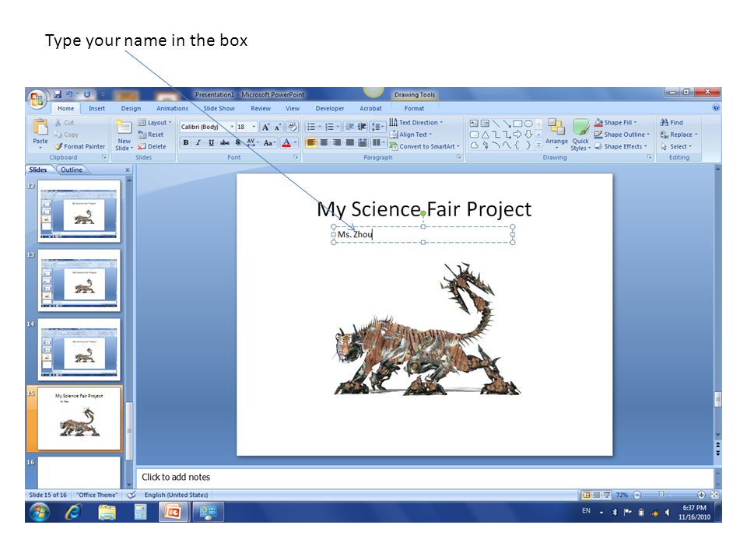Image resolution: width=747 pixels, height=560 pixels.
Task: Undo the last action
Action: click(69, 94)
